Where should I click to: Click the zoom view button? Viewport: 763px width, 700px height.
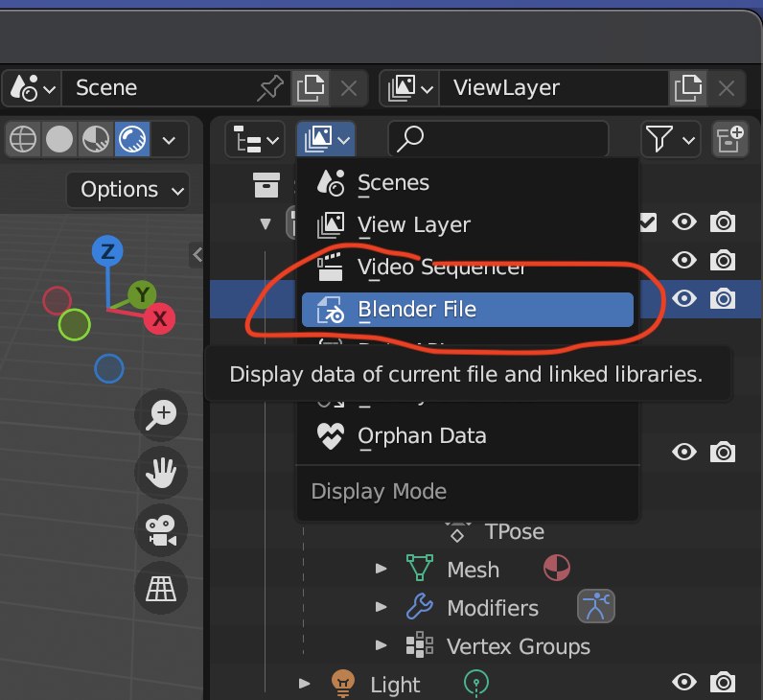161,415
